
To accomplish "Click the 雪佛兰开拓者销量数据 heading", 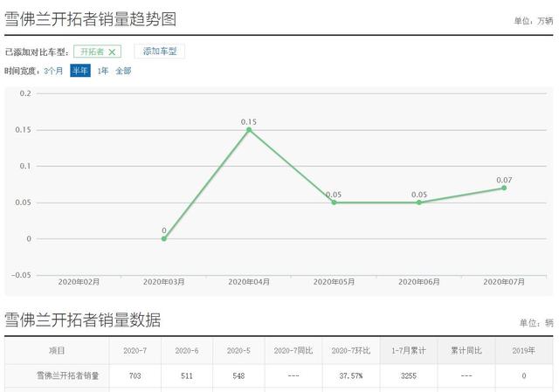I will 83,320.
